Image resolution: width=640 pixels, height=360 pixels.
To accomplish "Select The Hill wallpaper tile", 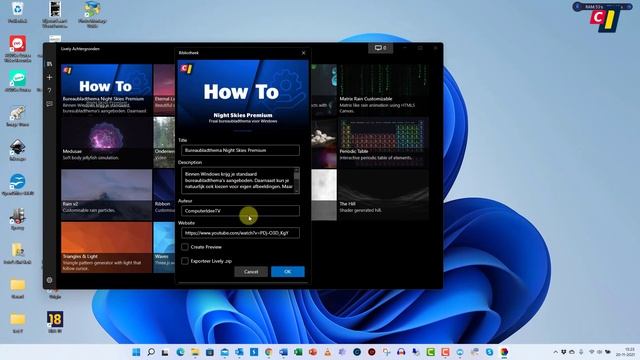I will pyautogui.click(x=384, y=195).
